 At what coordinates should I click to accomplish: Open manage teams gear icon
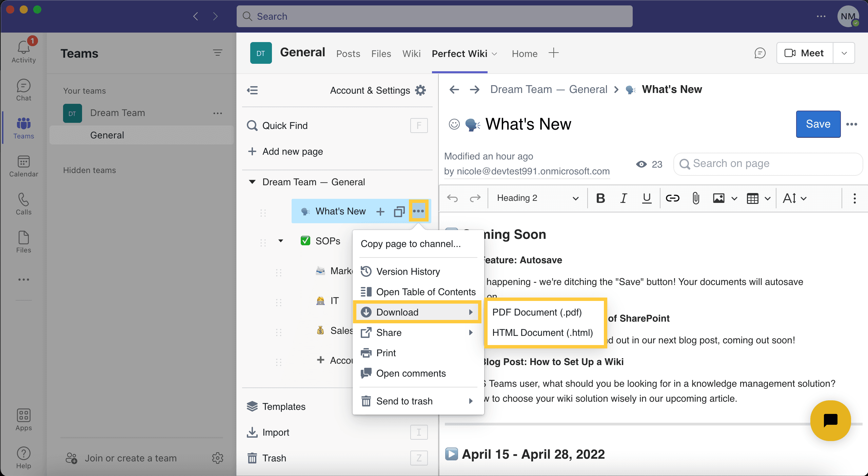[x=218, y=458]
